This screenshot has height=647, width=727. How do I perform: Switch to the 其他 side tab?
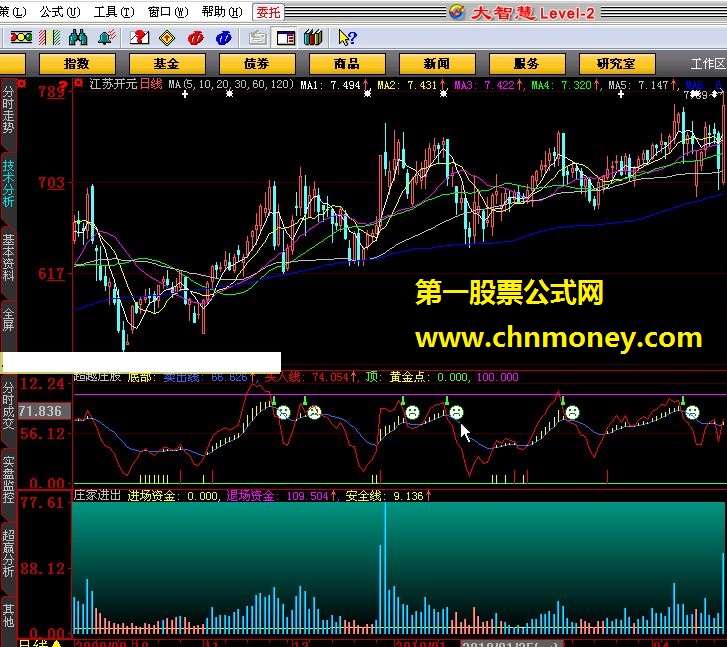click(8, 615)
